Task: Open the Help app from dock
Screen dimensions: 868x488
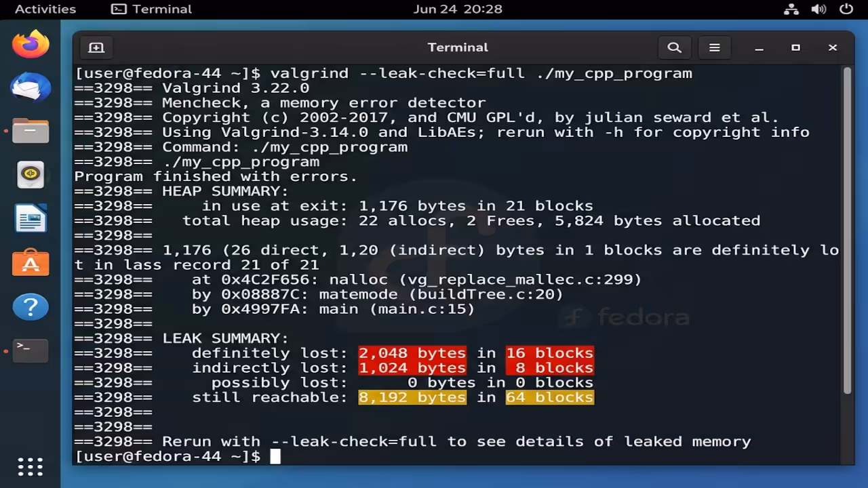Action: (x=31, y=307)
